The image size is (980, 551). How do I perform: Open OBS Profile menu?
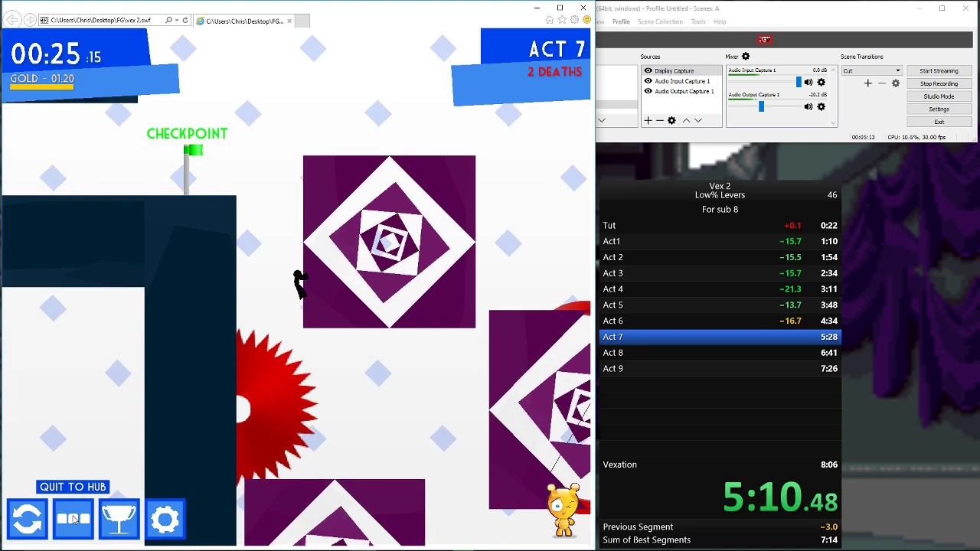[x=621, y=22]
